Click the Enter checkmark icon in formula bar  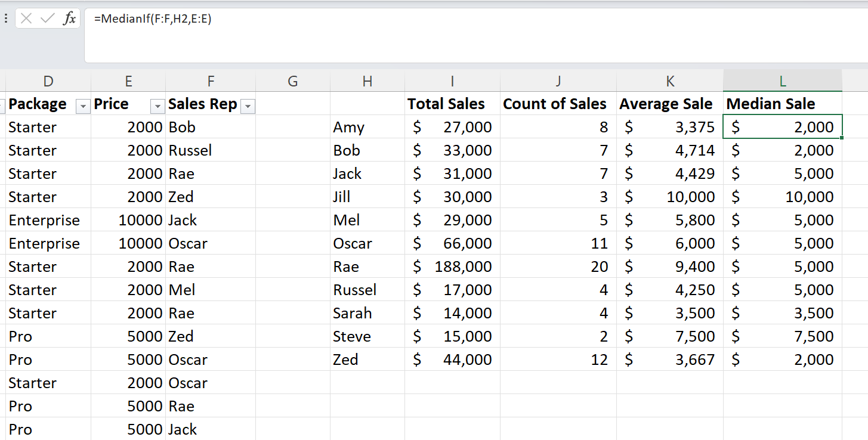point(48,18)
